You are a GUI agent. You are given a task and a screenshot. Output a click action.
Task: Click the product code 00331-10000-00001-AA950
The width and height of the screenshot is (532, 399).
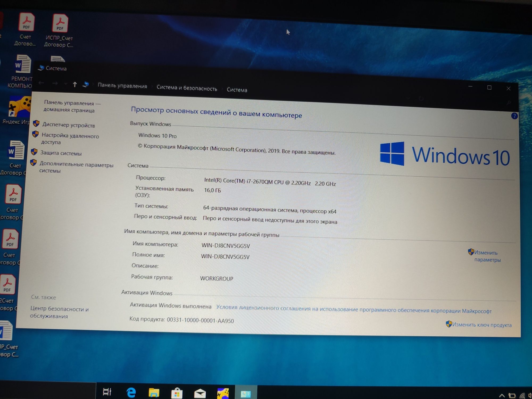(x=200, y=320)
